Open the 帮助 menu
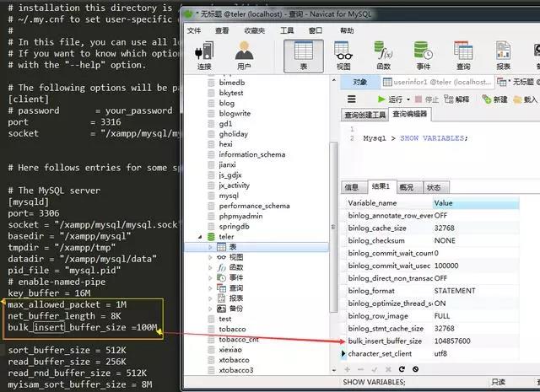The height and width of the screenshot is (392, 540). click(x=347, y=30)
